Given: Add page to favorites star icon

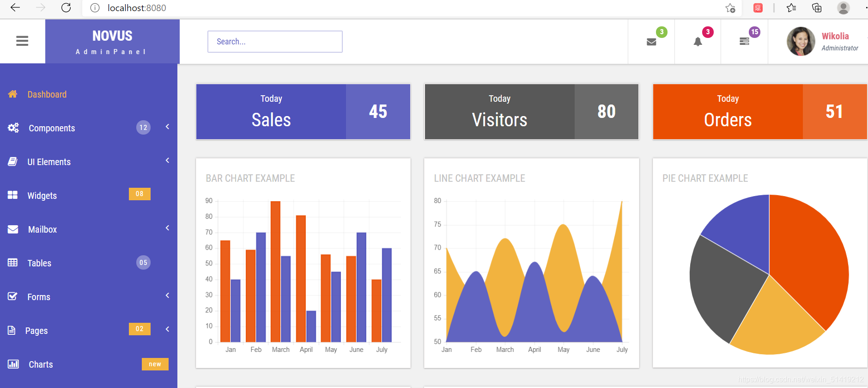Looking at the screenshot, I should (x=730, y=8).
